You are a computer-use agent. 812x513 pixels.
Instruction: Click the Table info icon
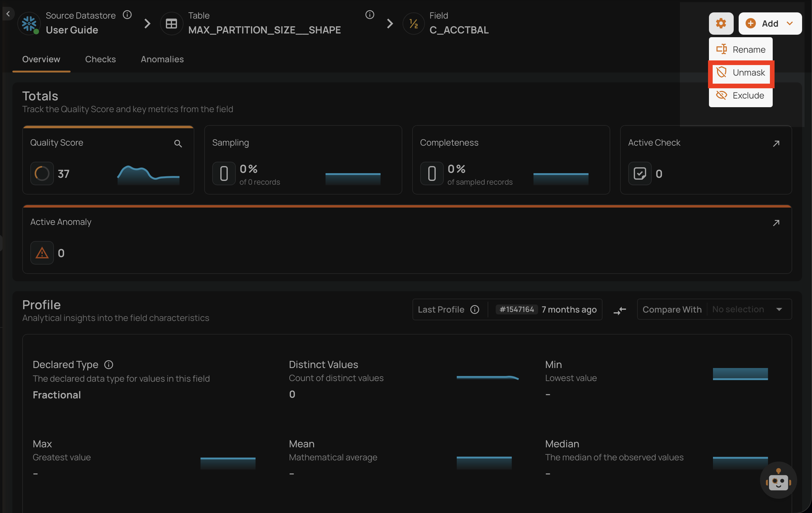coord(369,15)
